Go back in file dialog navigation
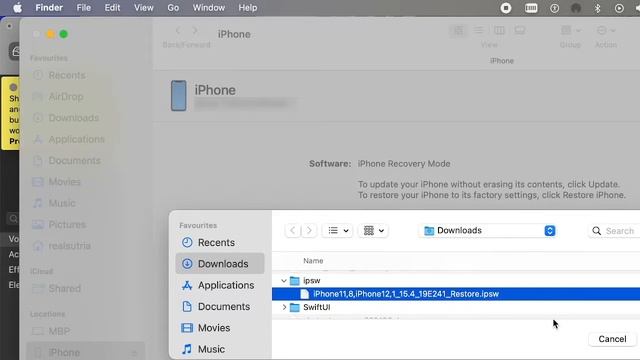Image resolution: width=640 pixels, height=360 pixels. (293, 231)
